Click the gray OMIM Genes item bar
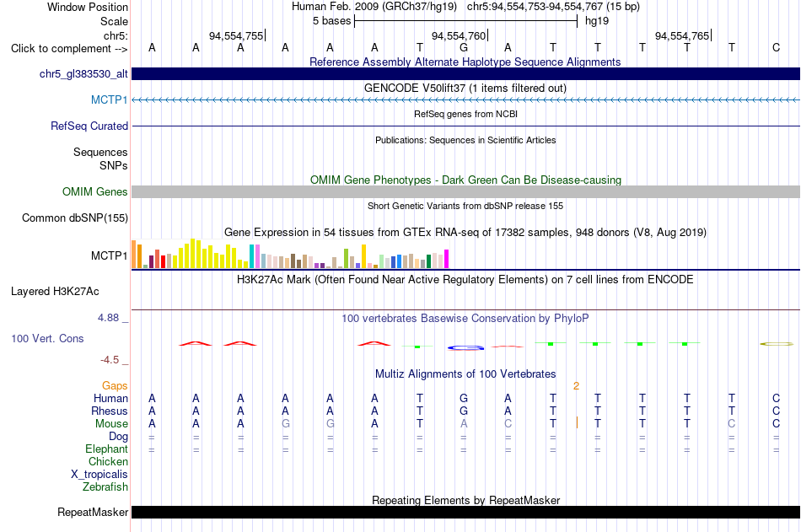Image resolution: width=801 pixels, height=532 pixels. click(465, 191)
